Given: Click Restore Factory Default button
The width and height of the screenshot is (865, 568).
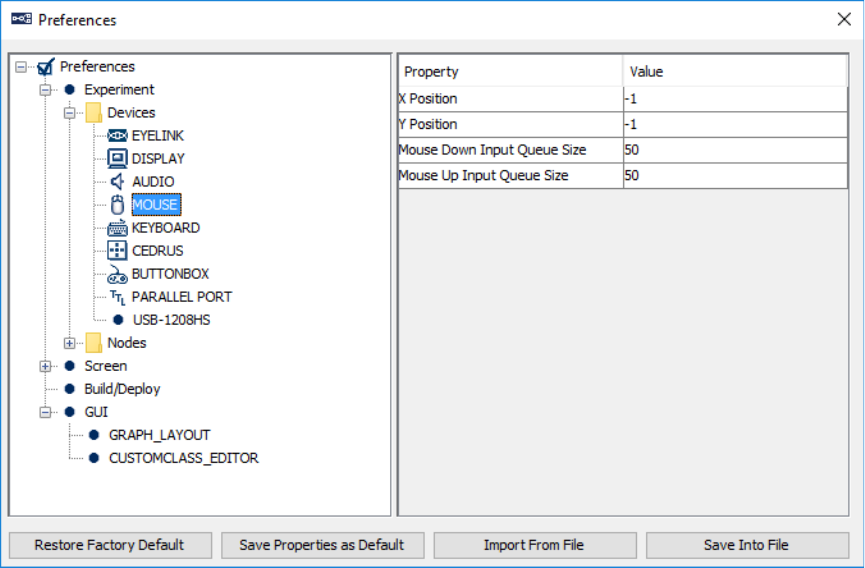Looking at the screenshot, I should 110,545.
